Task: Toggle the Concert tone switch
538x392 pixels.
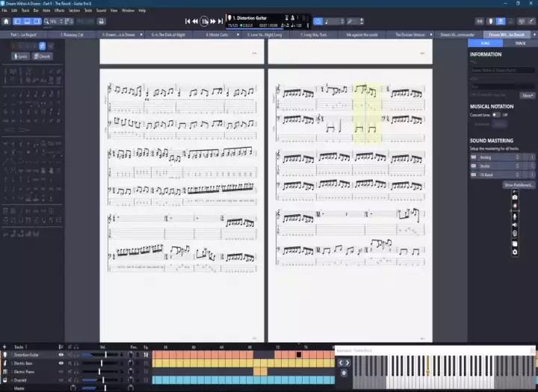Action: [496, 115]
